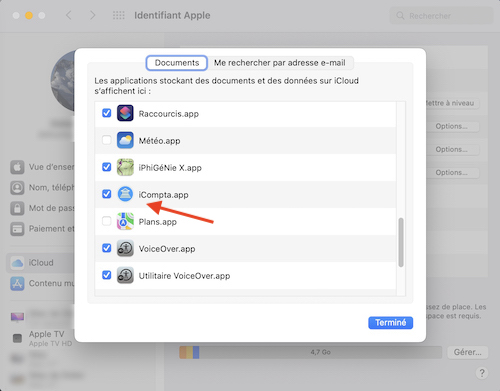
Task: Click the search magnifier icon
Action: click(x=400, y=16)
